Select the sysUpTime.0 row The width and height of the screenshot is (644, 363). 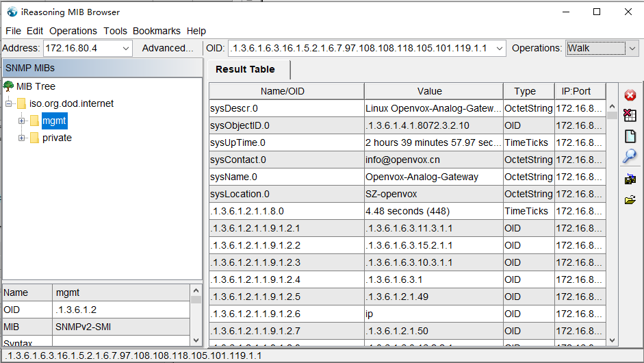click(407, 142)
